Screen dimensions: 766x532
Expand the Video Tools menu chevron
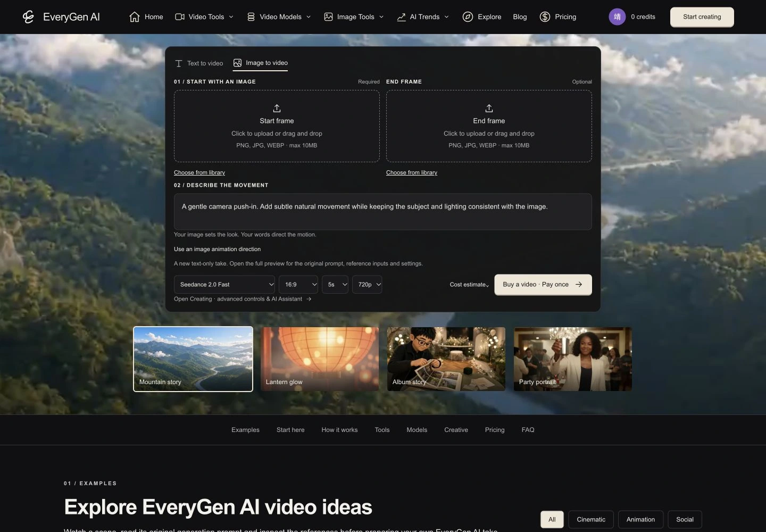(x=231, y=17)
